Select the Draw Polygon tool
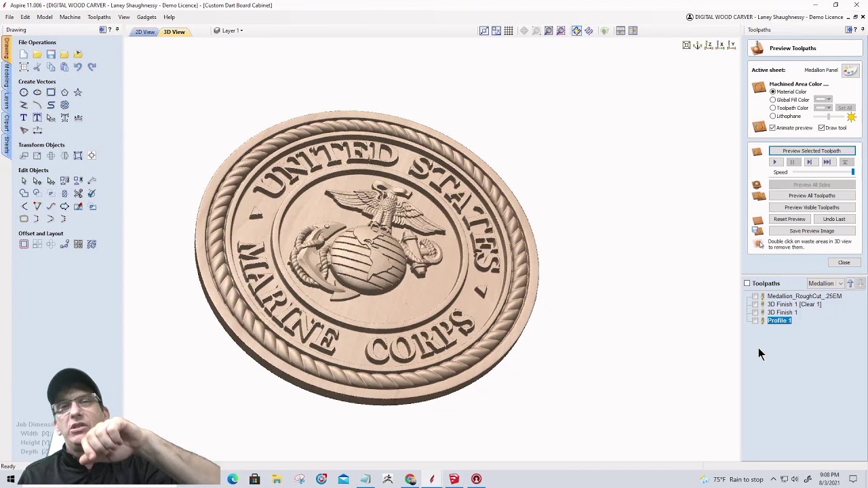 pos(64,93)
